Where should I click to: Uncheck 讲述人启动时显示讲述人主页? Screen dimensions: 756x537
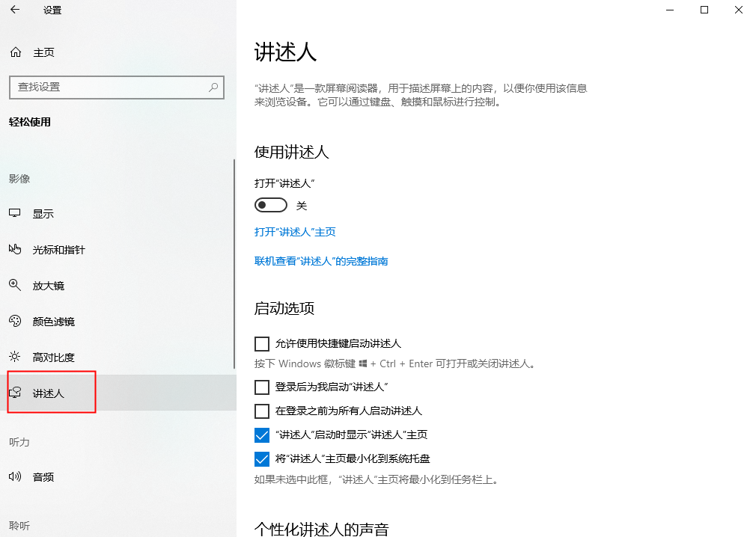coord(262,435)
